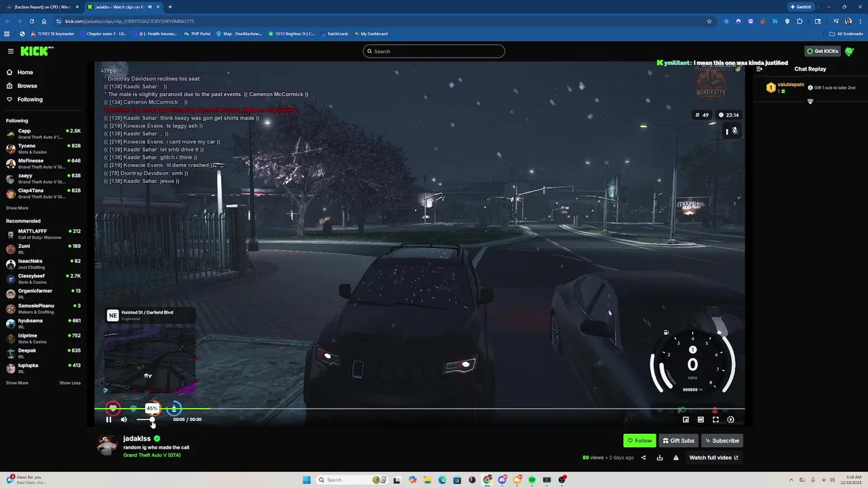The width and height of the screenshot is (868, 488).
Task: Click the Gemini button in browser
Action: coord(800,7)
